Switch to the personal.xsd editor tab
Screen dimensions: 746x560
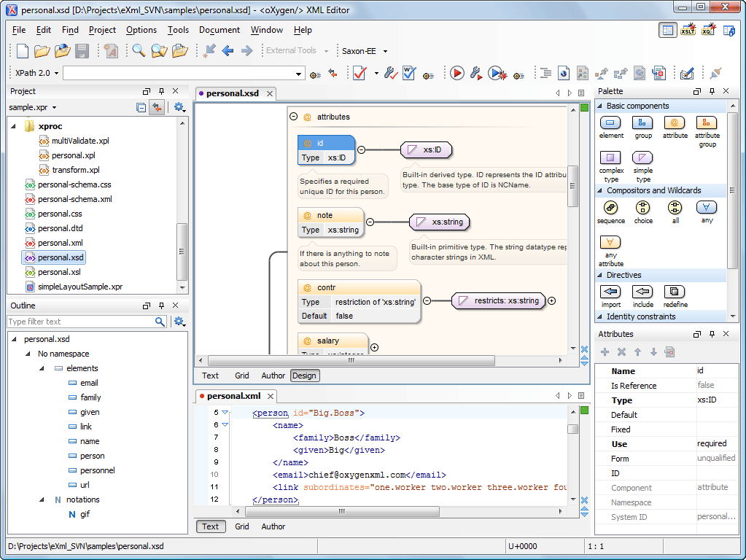click(232, 93)
